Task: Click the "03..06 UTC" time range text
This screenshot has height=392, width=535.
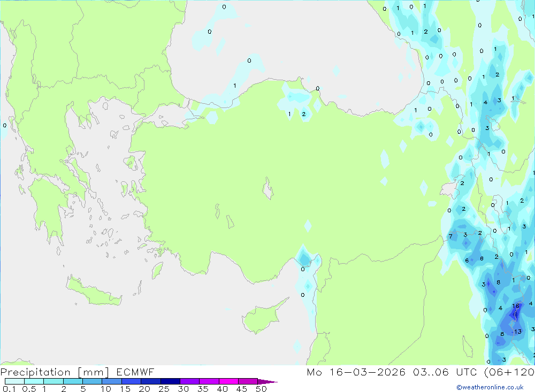Action: pyautogui.click(x=445, y=372)
